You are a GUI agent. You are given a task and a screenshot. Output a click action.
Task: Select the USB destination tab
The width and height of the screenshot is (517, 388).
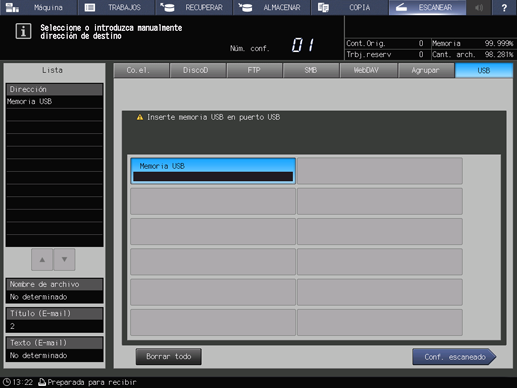click(x=484, y=70)
